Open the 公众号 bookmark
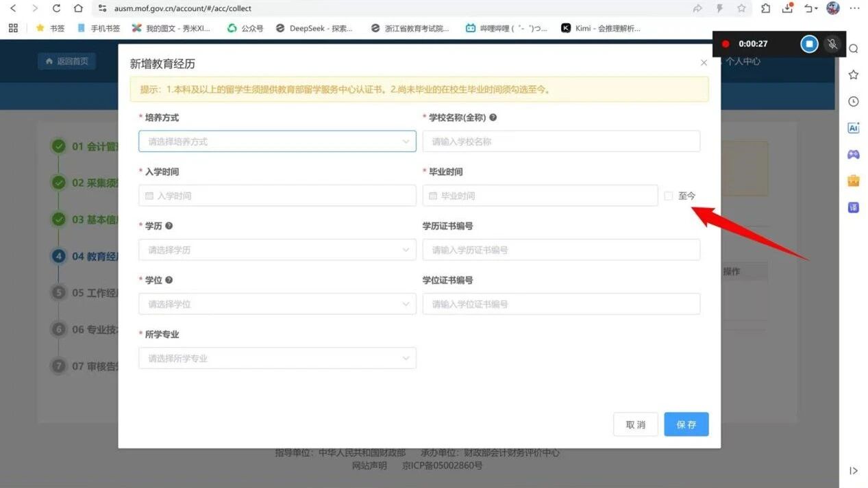The image size is (868, 488). [x=245, y=28]
